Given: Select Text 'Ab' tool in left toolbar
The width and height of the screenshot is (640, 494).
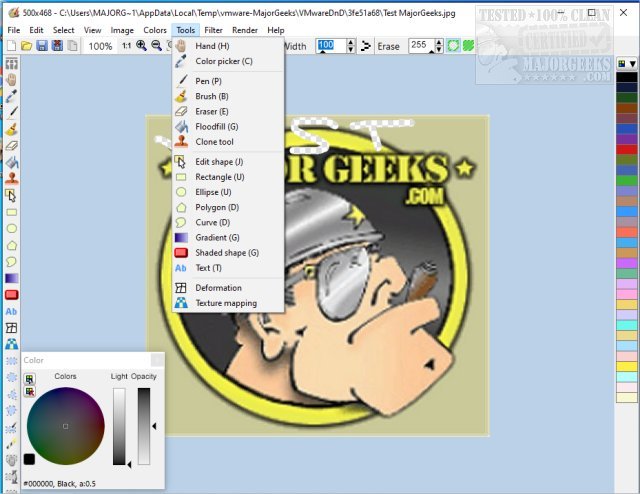Looking at the screenshot, I should (11, 312).
